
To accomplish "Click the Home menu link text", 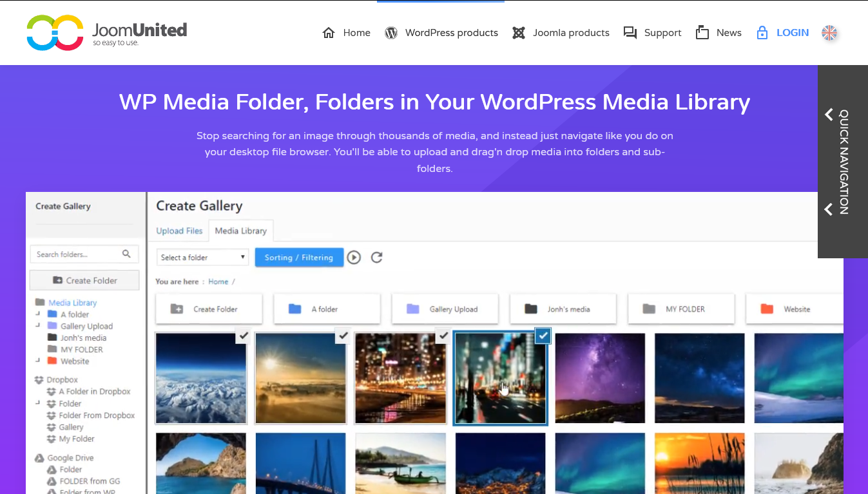I will pyautogui.click(x=357, y=33).
